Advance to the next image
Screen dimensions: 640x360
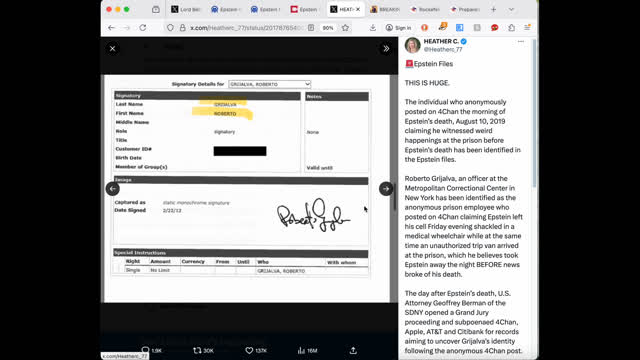click(x=386, y=189)
